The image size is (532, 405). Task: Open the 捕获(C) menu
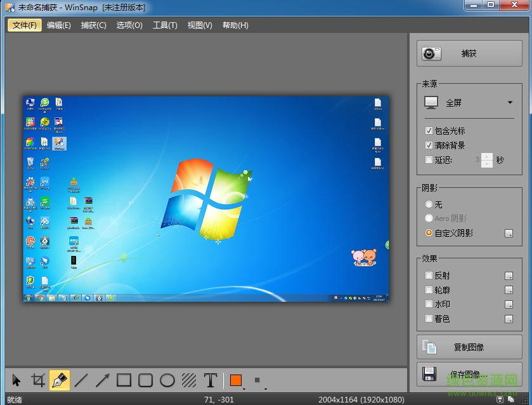coord(93,25)
